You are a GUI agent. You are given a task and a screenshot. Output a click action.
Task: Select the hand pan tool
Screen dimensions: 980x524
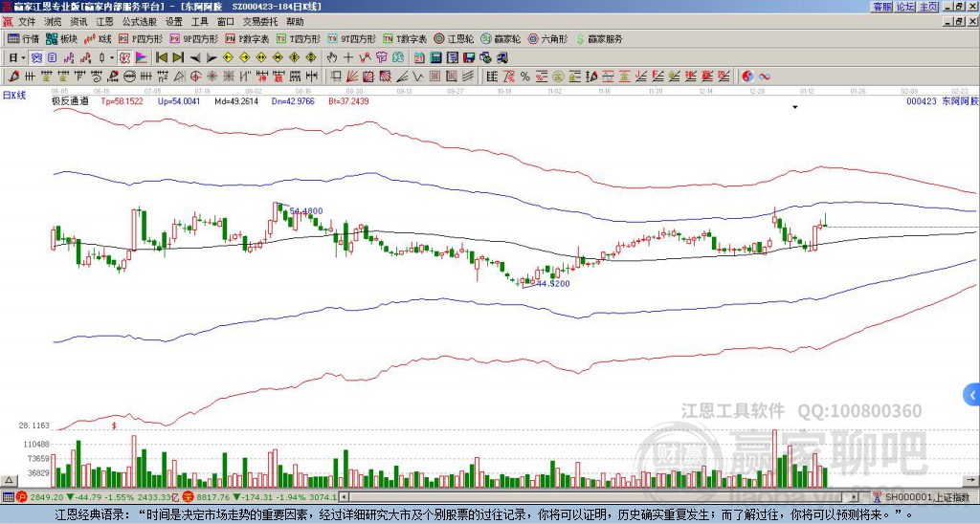click(332, 57)
